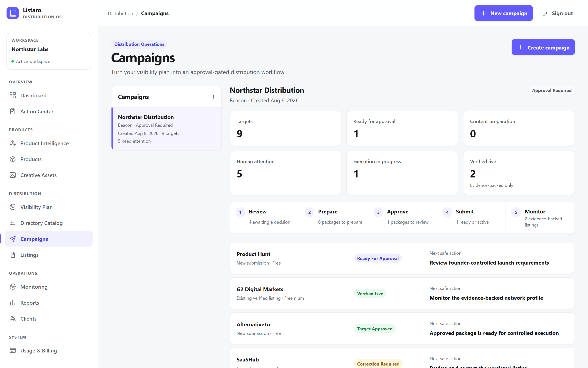Select the Monitor step

click(x=540, y=218)
